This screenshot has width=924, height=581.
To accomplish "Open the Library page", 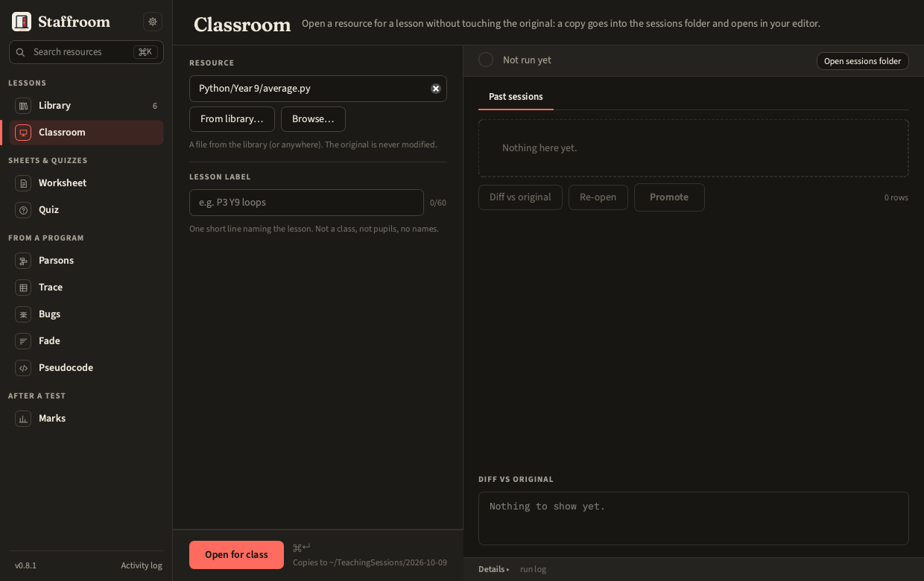I will click(86, 106).
